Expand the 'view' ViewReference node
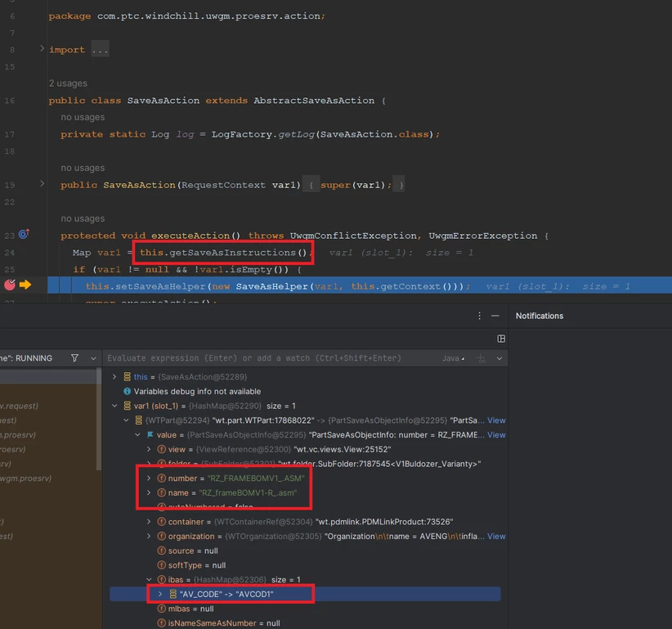 point(149,449)
